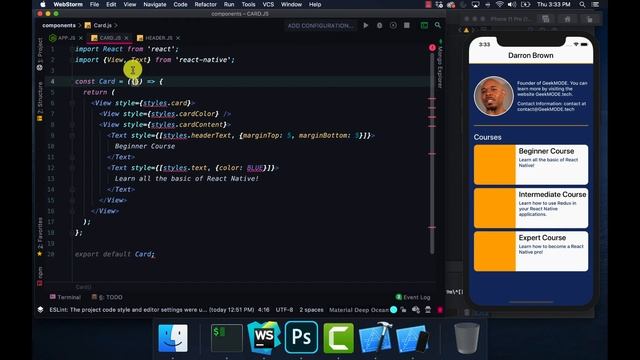Click the 4:16 line column indicator

[x=264, y=310]
